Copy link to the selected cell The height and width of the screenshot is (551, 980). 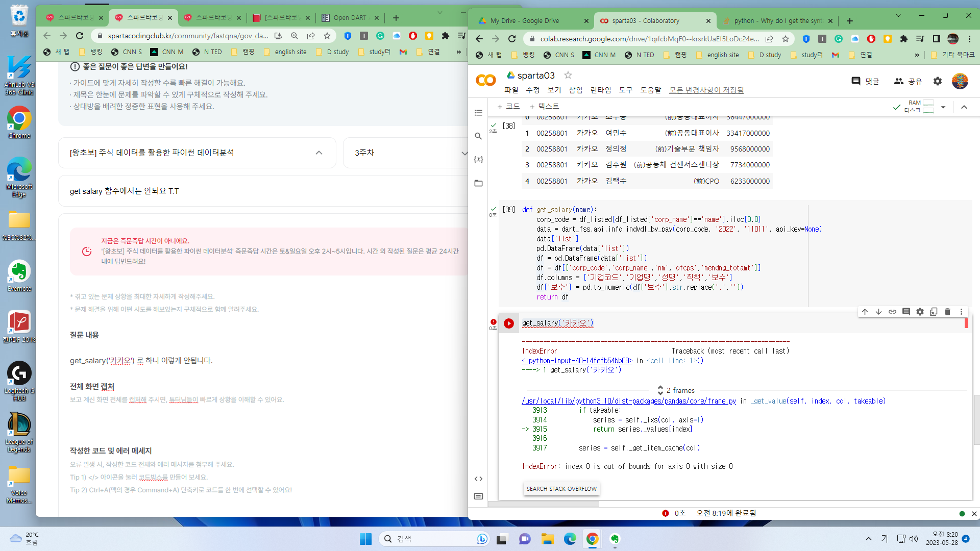892,312
